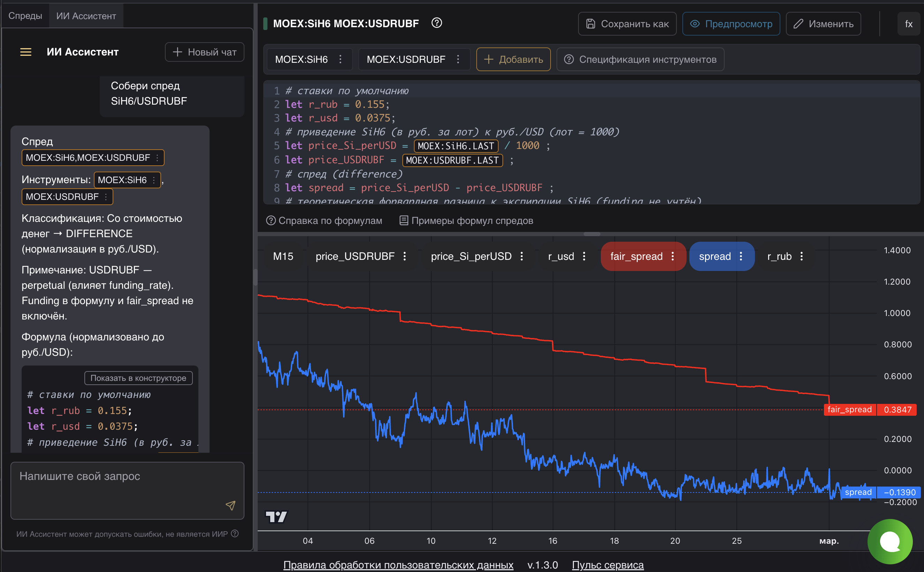This screenshot has height=572, width=924.
Task: Open the kebab menu on the MOEX:SiH6 instrument chip above the editor
Action: click(340, 59)
